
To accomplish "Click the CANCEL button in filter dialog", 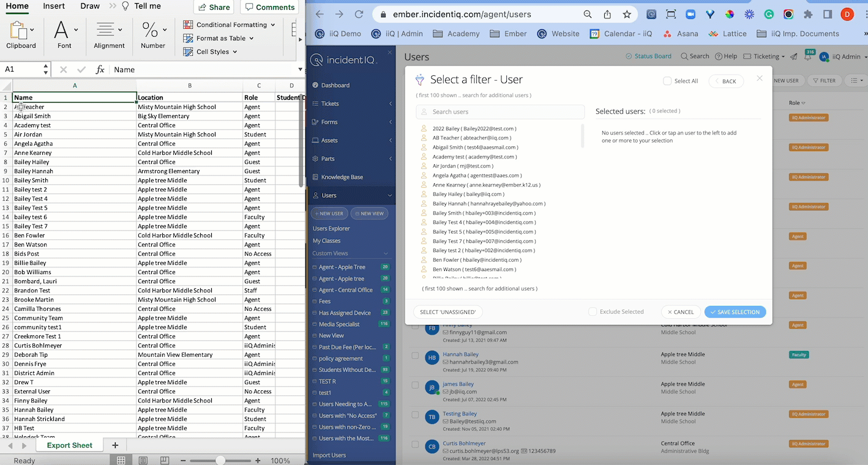I will pyautogui.click(x=681, y=312).
